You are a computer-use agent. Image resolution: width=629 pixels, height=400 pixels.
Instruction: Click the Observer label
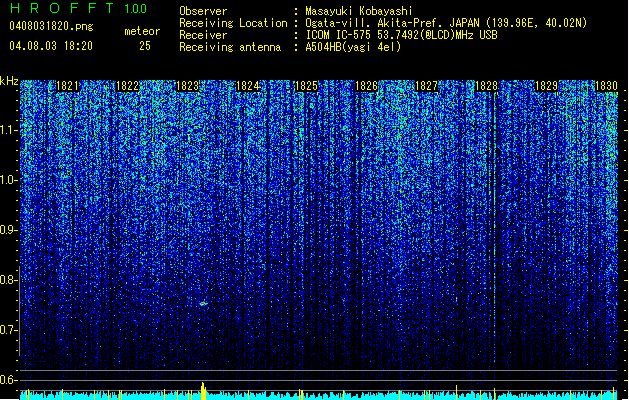coord(203,11)
